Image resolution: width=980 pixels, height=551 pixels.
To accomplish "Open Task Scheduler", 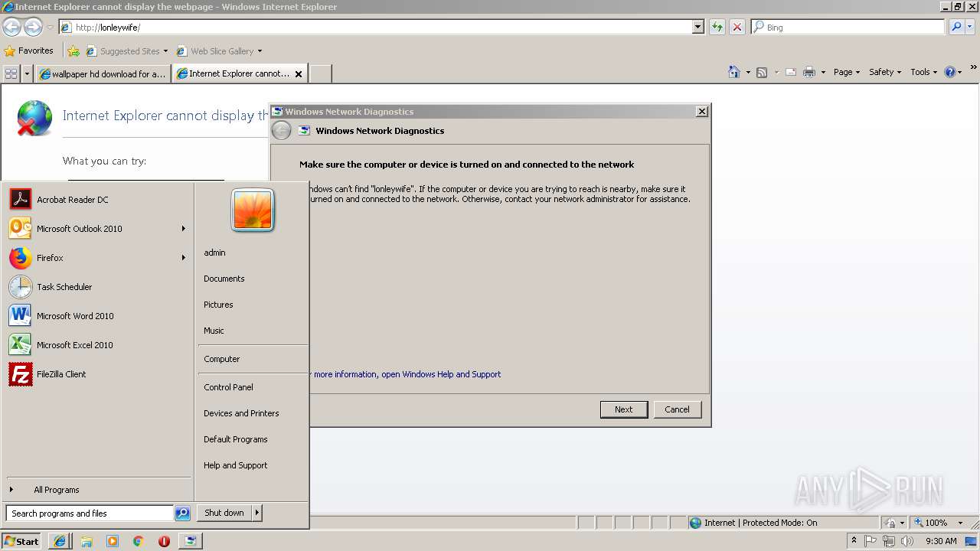I will tap(97, 287).
